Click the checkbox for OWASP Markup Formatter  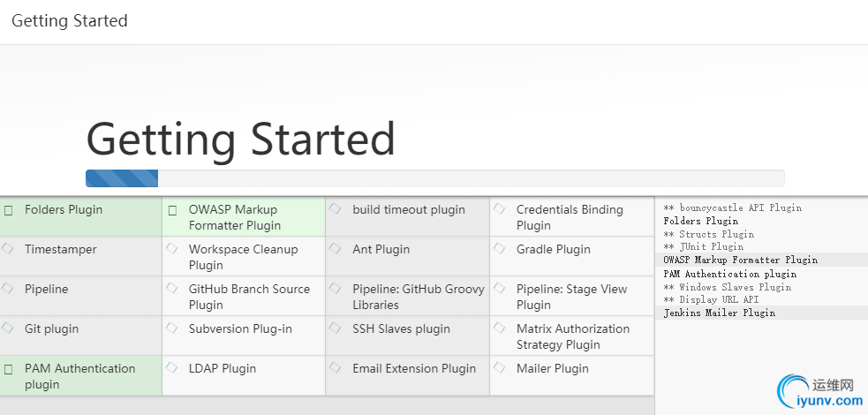[173, 210]
